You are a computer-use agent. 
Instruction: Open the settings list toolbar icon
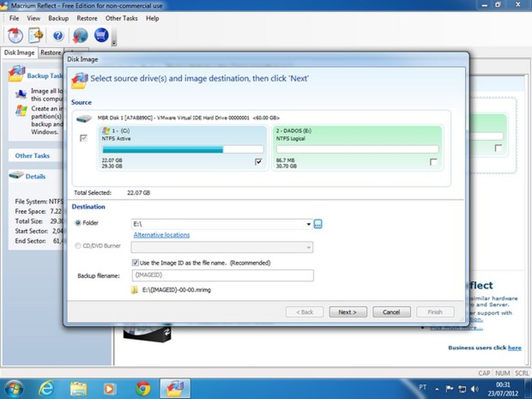point(36,36)
